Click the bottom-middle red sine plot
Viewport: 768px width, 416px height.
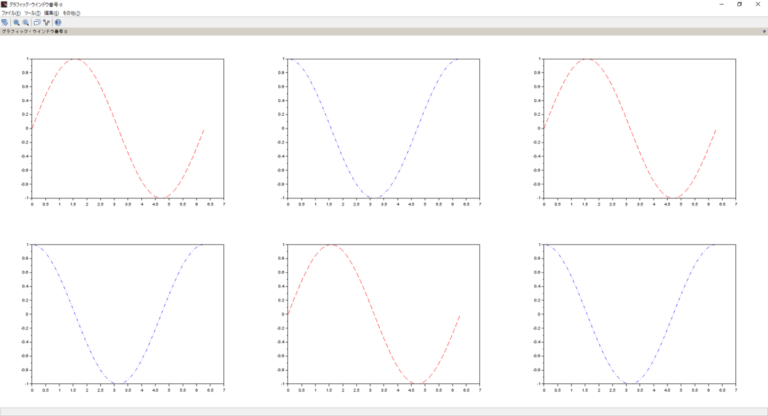pos(384,314)
